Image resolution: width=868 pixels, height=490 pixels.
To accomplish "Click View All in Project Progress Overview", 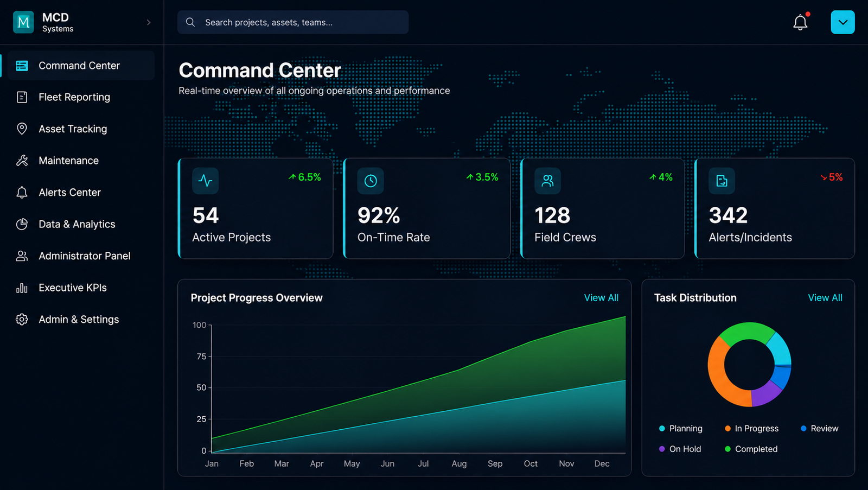I will [x=601, y=298].
